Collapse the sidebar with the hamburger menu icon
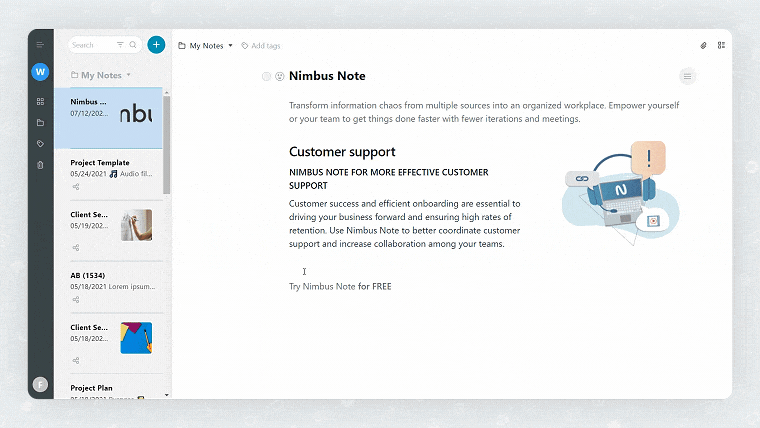The height and width of the screenshot is (428, 760). (x=40, y=45)
